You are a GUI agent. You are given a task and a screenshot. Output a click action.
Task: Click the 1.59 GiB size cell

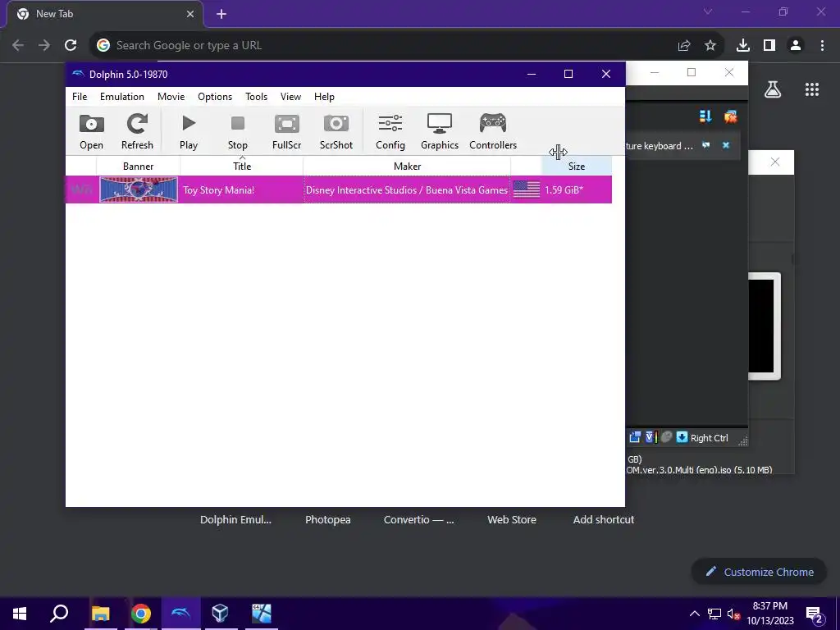(x=564, y=190)
